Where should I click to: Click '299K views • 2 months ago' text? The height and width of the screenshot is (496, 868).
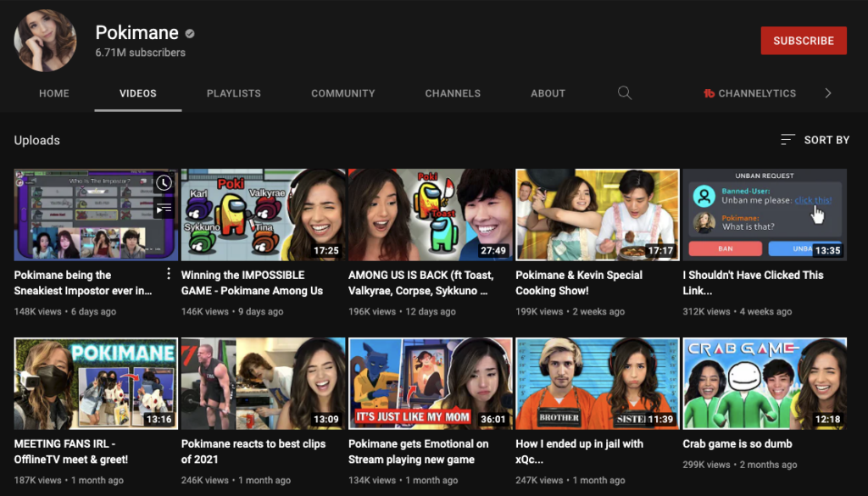point(740,465)
